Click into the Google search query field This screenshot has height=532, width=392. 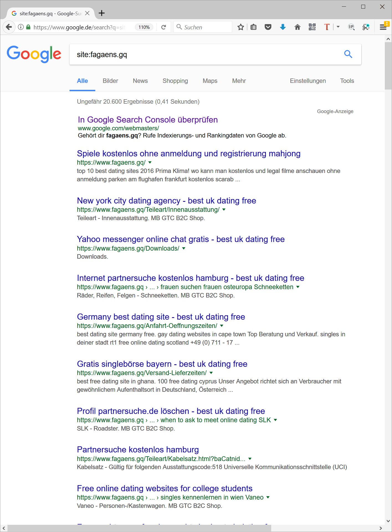(205, 54)
